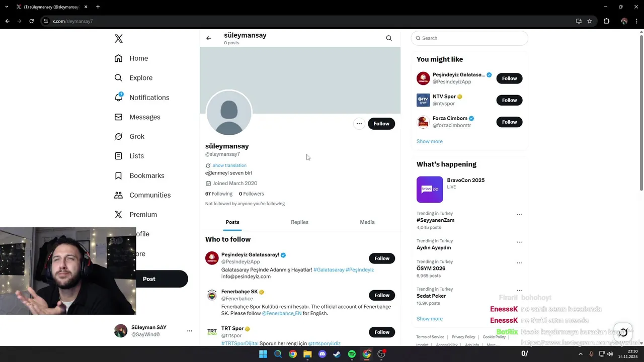Search this profile's posts magnifier icon
This screenshot has width=644, height=362.
coord(389,38)
